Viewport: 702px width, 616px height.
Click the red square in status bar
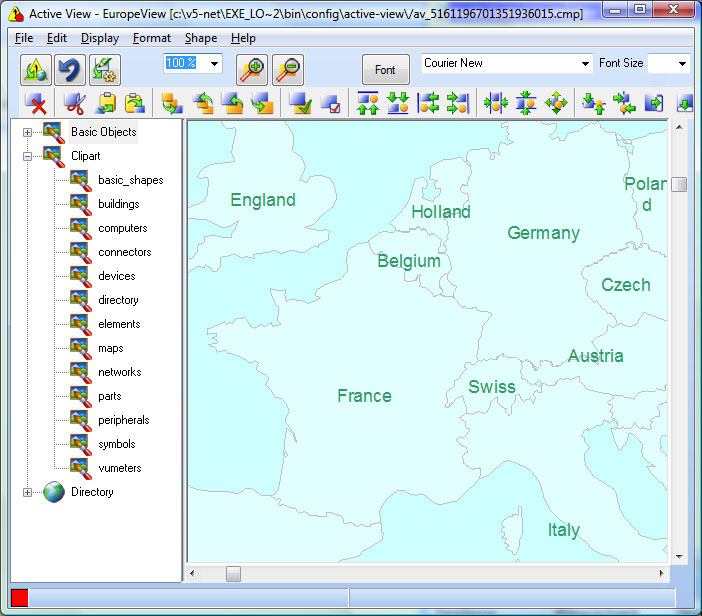(x=20, y=597)
